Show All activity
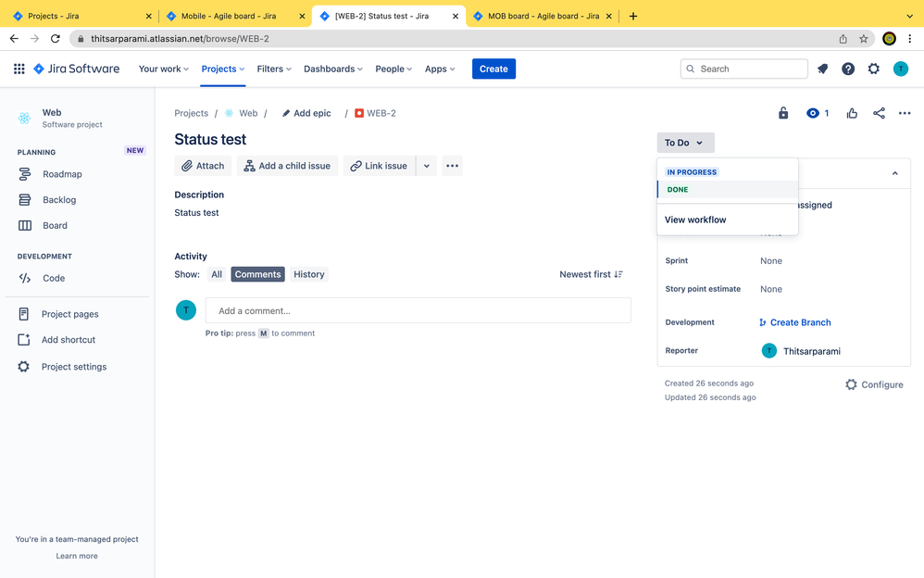The width and height of the screenshot is (924, 578). pyautogui.click(x=217, y=274)
